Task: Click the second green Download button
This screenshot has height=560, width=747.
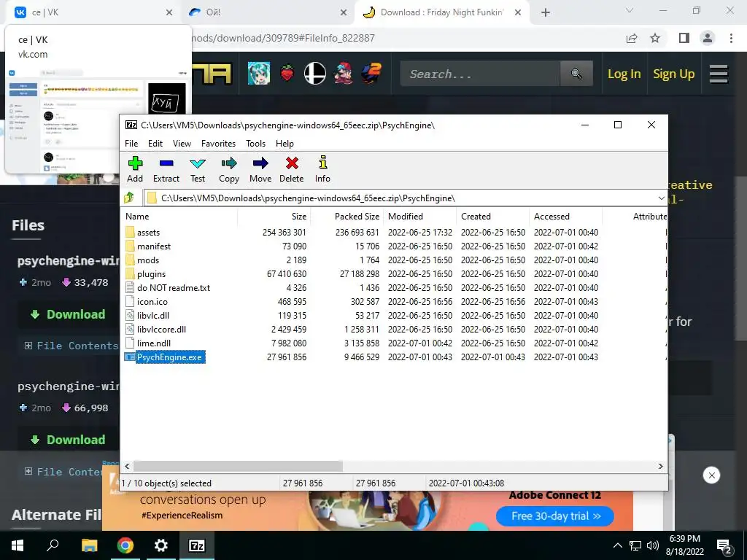Action: pos(68,440)
